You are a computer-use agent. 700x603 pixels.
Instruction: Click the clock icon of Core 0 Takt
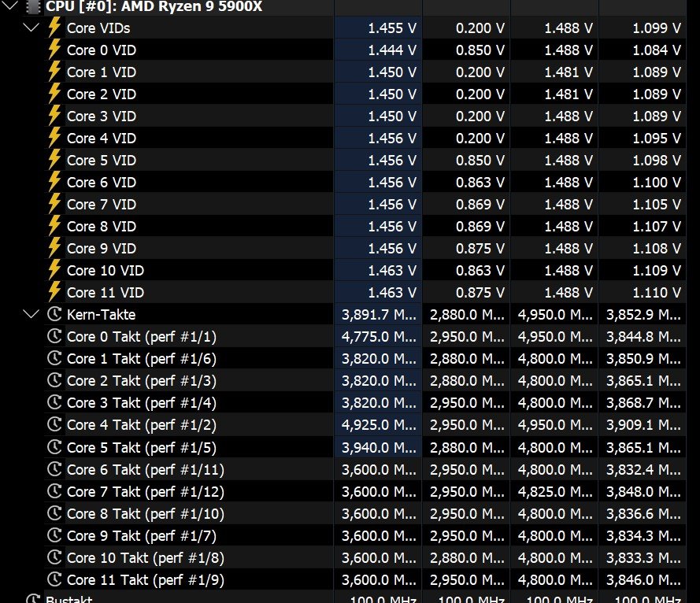[x=54, y=335]
